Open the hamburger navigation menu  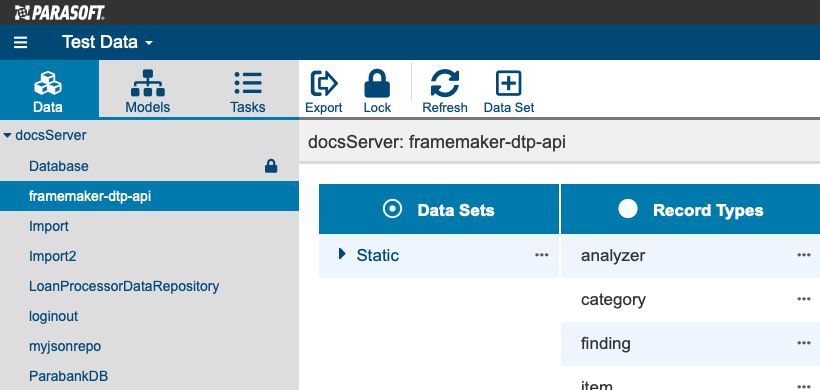20,42
